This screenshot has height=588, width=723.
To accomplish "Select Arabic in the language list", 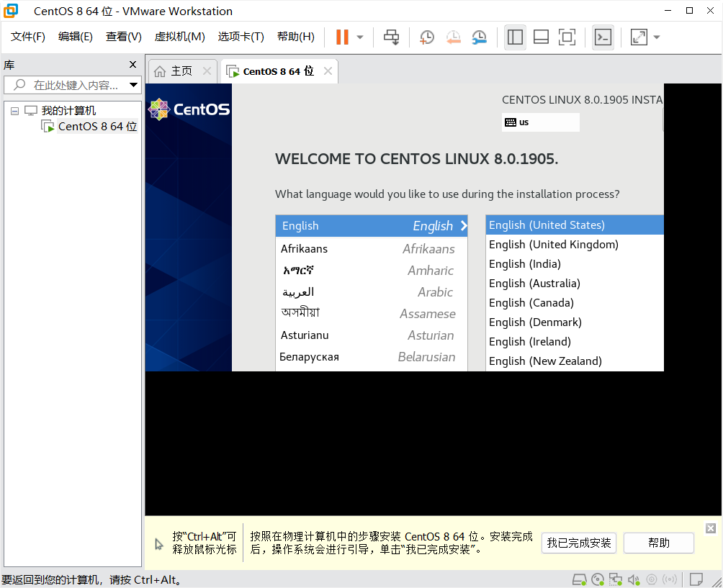I will (372, 292).
